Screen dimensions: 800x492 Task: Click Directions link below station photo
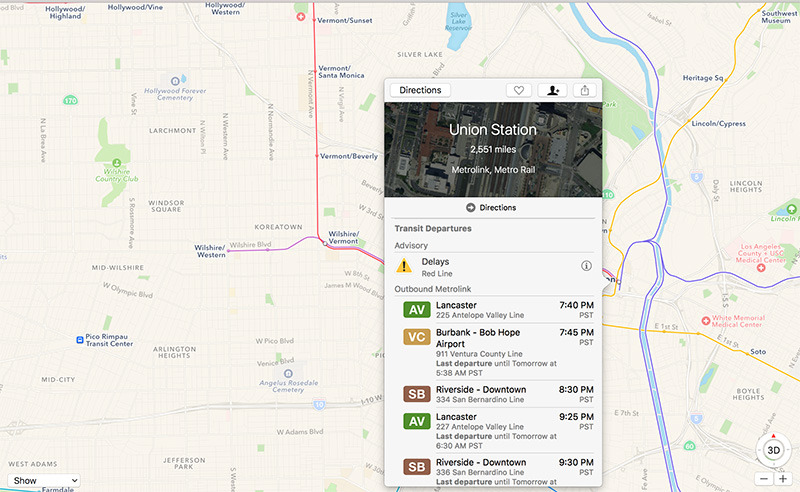click(x=491, y=208)
